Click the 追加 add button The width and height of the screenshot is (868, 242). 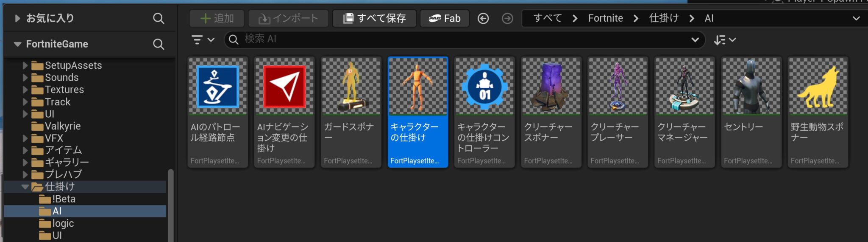(x=217, y=18)
